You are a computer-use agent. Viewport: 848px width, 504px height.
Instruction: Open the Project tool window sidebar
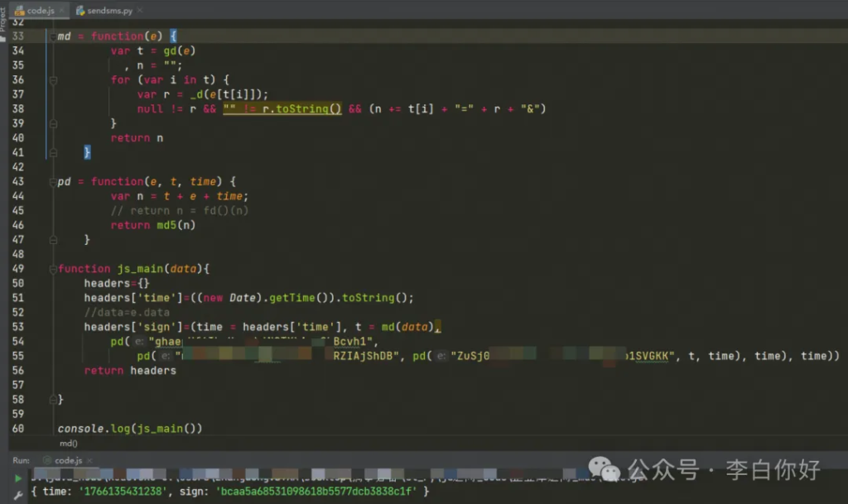coord(3,18)
